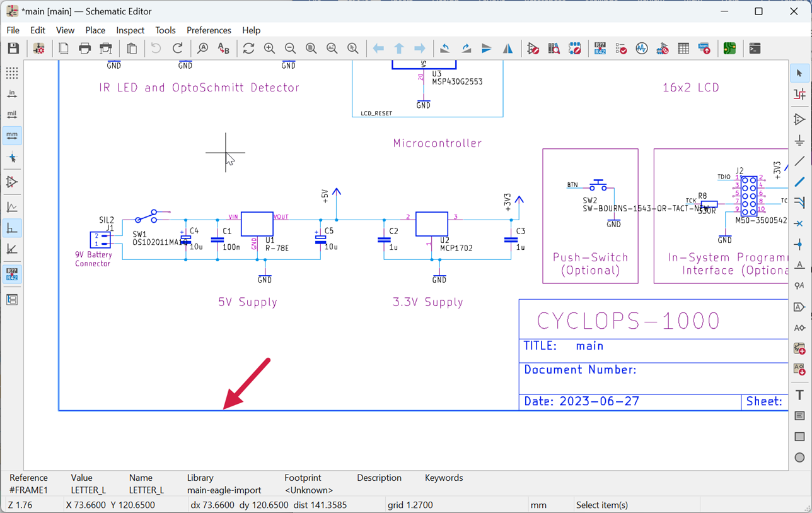This screenshot has height=513, width=812.
Task: Zoom to fit objects icon
Action: click(332, 49)
